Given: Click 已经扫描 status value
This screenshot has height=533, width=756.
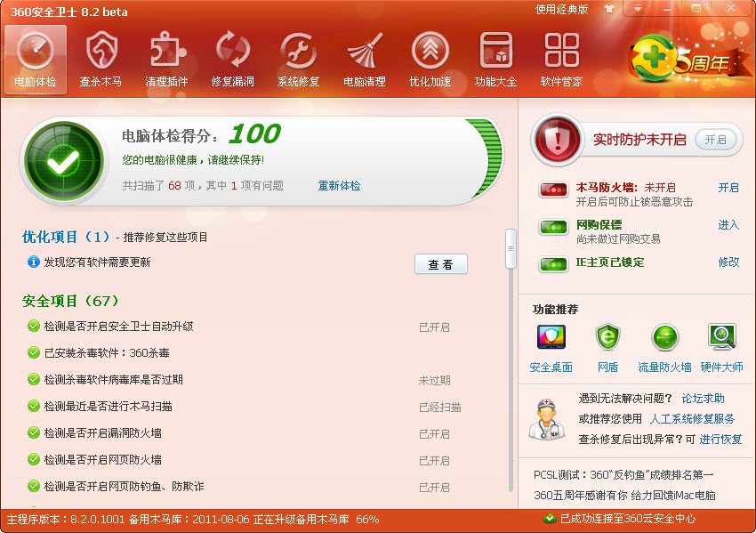Looking at the screenshot, I should 439,408.
